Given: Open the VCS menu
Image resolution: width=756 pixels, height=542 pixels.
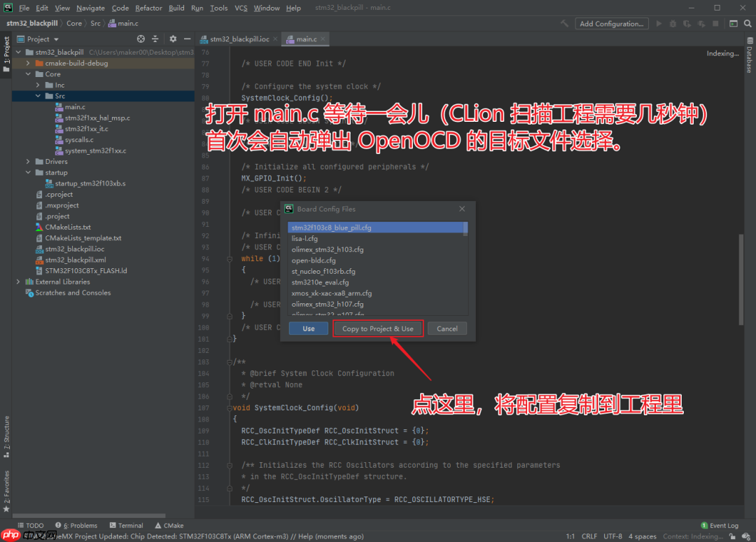Looking at the screenshot, I should [x=241, y=8].
